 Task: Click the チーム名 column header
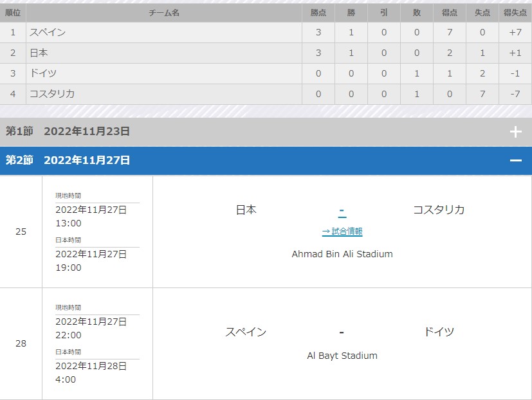164,13
